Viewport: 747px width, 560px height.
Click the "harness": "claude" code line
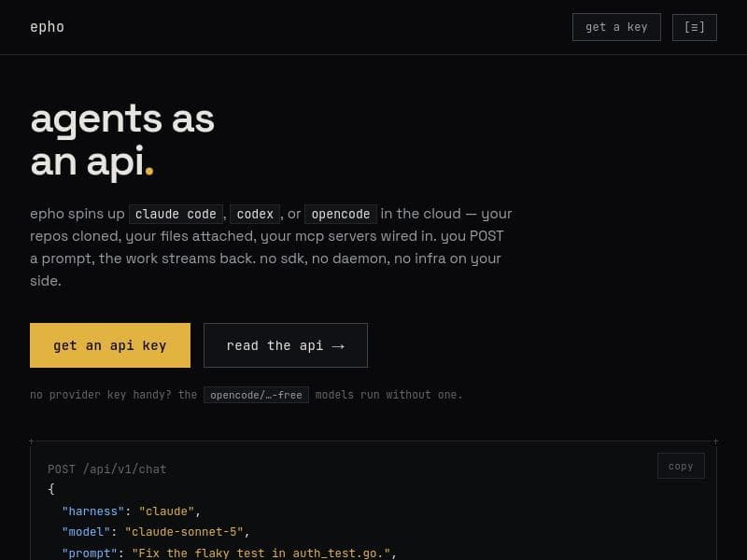[x=131, y=511]
